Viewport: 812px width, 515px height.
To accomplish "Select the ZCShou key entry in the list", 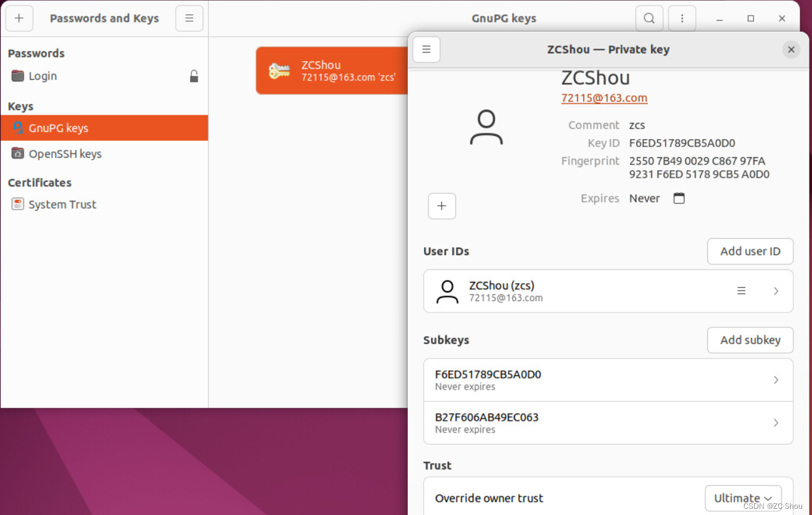I will [332, 71].
